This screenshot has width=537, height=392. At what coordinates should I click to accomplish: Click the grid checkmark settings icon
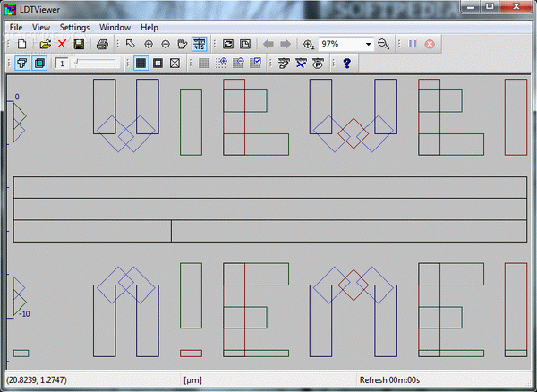tap(255, 63)
